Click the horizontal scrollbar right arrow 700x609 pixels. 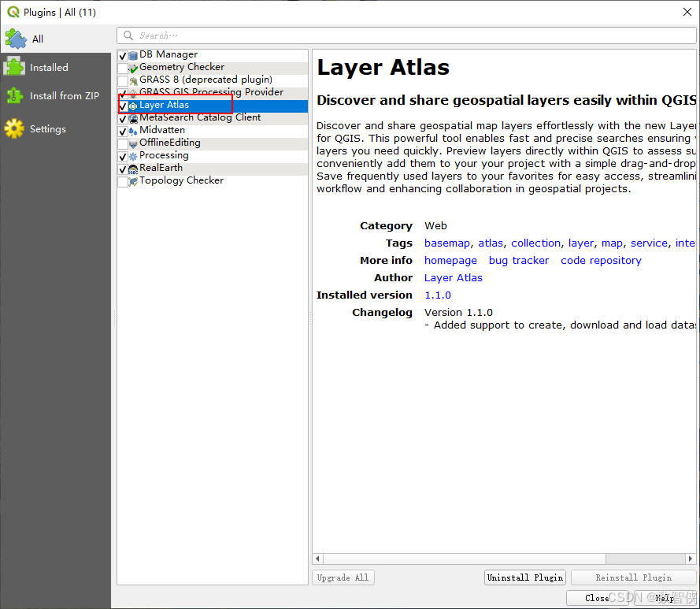pos(691,559)
